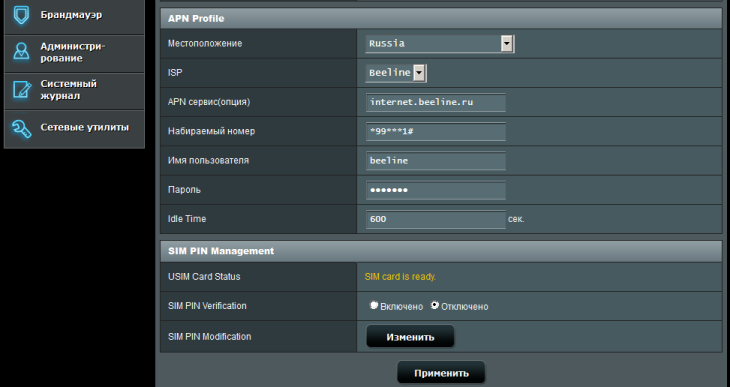
Task: Click the System Log notepad icon
Action: point(21,90)
